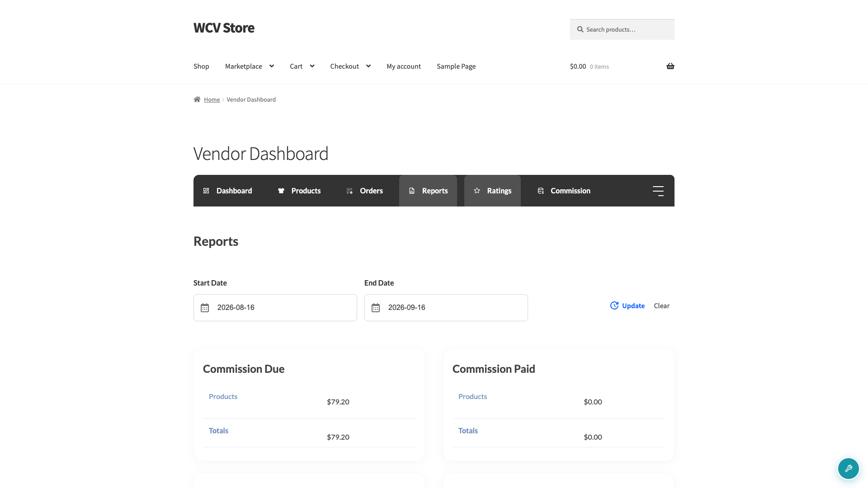Go to My account page
Screen dimensions: 868x488
pyautogui.click(x=404, y=66)
